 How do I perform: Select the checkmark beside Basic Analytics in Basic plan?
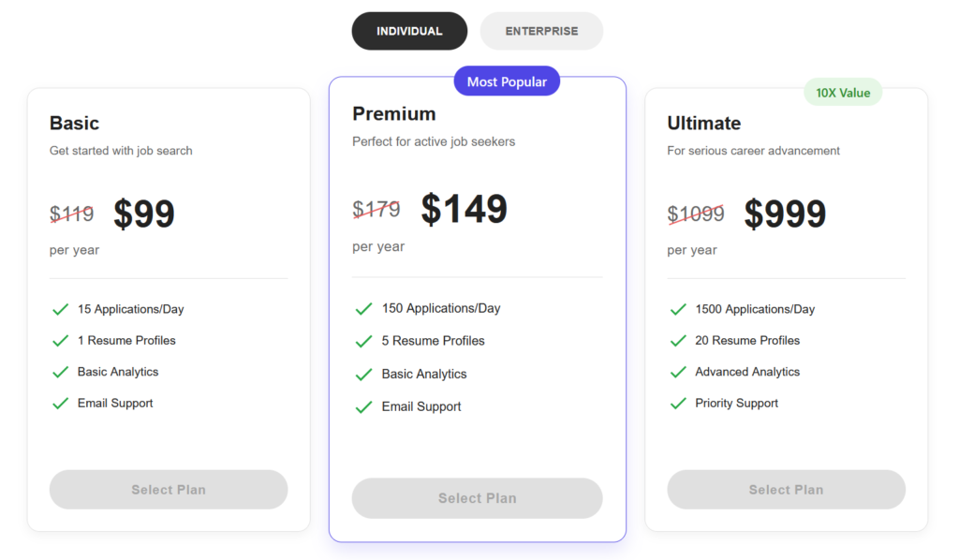(61, 371)
